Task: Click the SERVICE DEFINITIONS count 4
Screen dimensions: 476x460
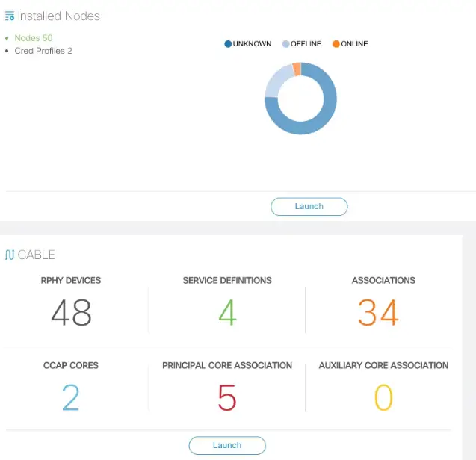Action: [x=227, y=312]
